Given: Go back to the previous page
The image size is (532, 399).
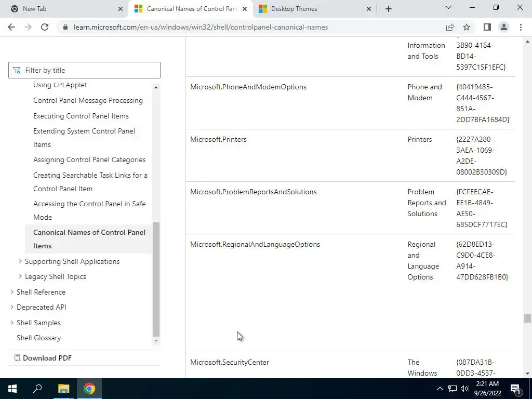Looking at the screenshot, I should pos(11,27).
